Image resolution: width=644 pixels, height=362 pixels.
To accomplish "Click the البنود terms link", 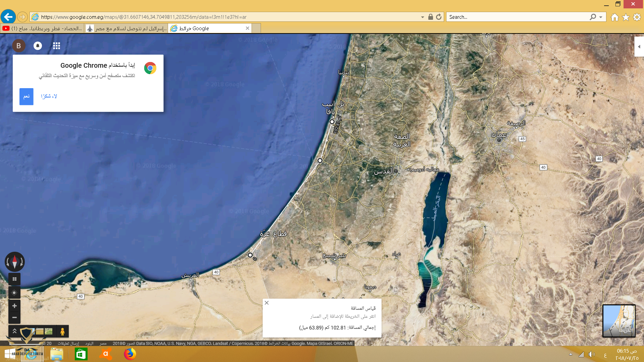I will click(89, 344).
